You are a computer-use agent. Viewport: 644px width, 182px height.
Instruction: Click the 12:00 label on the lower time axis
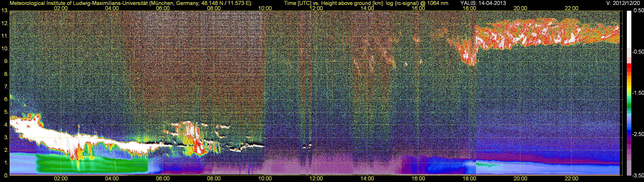(316, 179)
